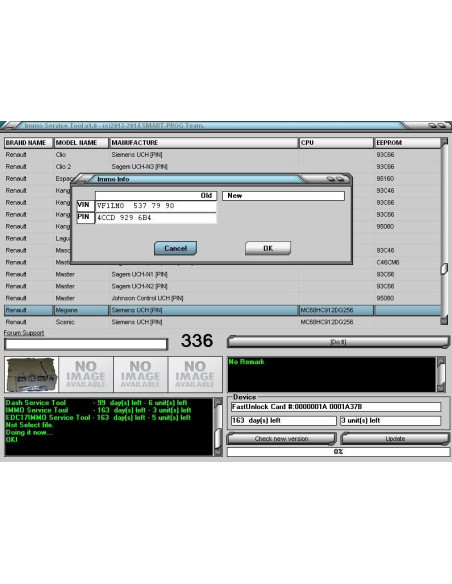Click the log panel scrollbar
Viewport: 452px width, 584px height.
click(219, 427)
